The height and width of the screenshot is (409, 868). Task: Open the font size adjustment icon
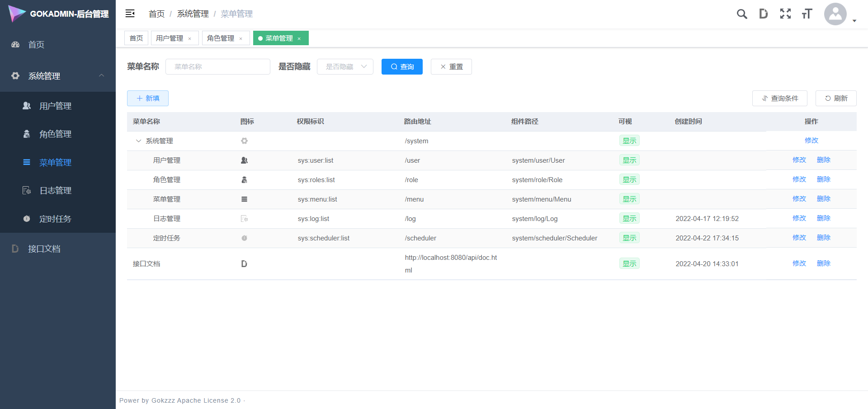[x=807, y=14]
